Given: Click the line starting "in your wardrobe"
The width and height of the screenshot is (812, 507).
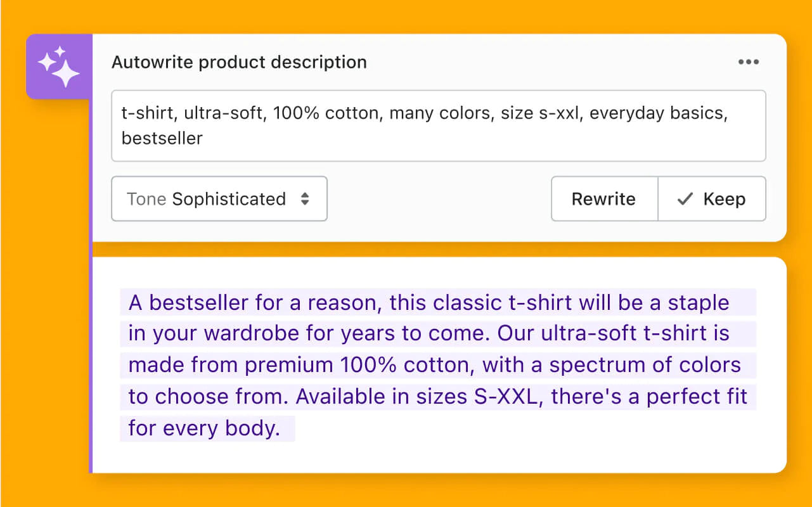Looking at the screenshot, I should tap(429, 333).
